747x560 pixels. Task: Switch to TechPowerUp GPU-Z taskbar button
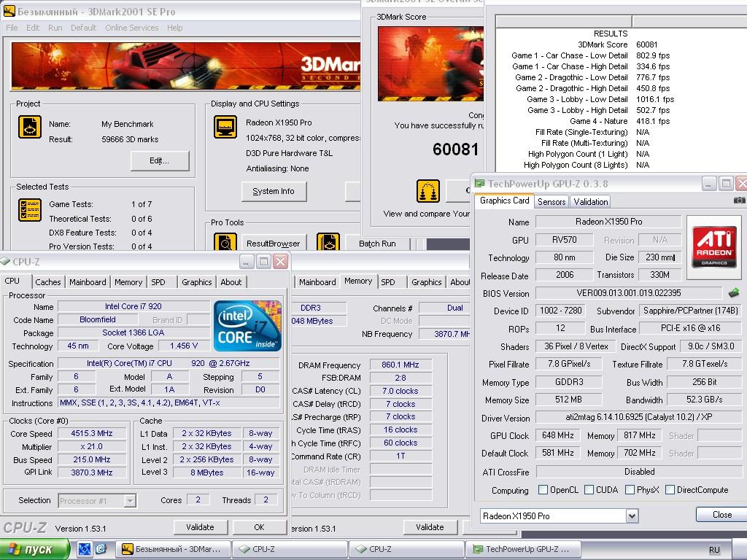coord(523,549)
